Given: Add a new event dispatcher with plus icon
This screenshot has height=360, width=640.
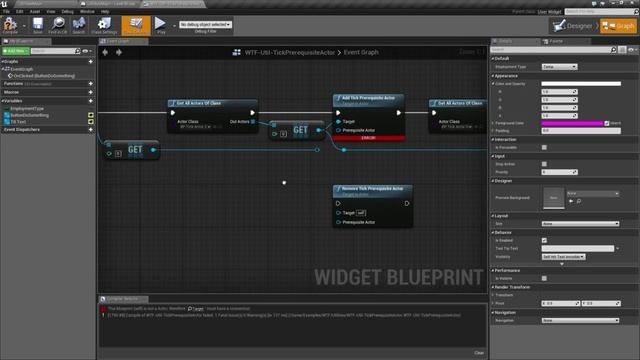Looking at the screenshot, I should (91, 130).
